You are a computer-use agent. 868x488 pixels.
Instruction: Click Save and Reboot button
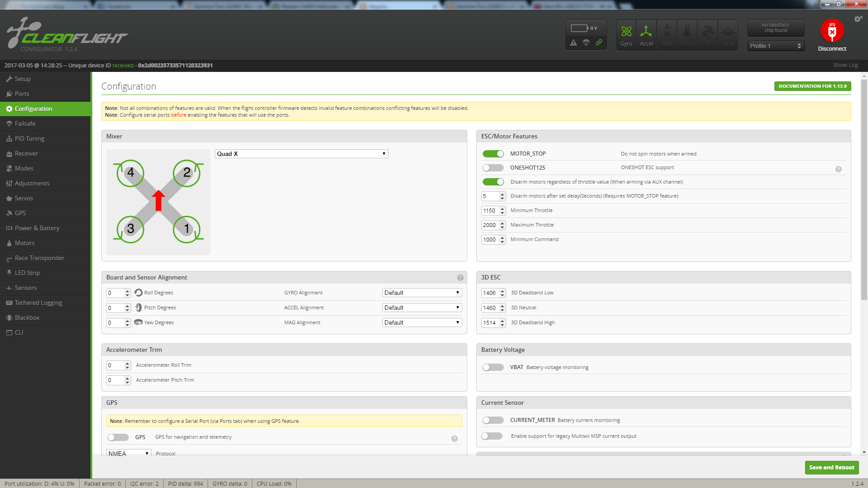831,467
